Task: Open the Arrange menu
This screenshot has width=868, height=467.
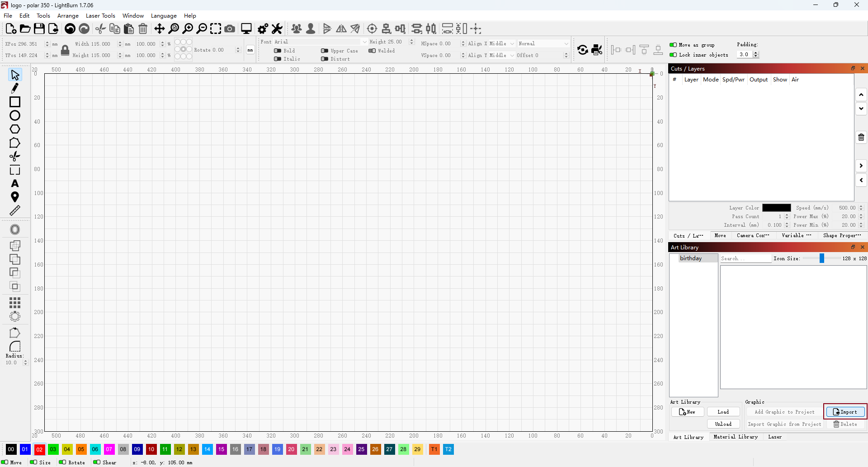Action: pos(68,16)
